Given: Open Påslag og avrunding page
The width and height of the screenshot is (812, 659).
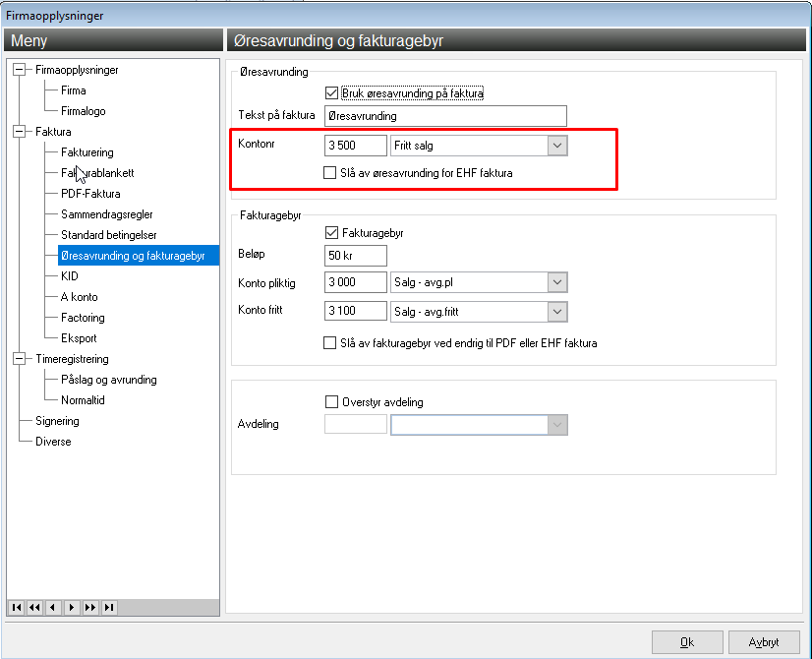Looking at the screenshot, I should coord(109,380).
